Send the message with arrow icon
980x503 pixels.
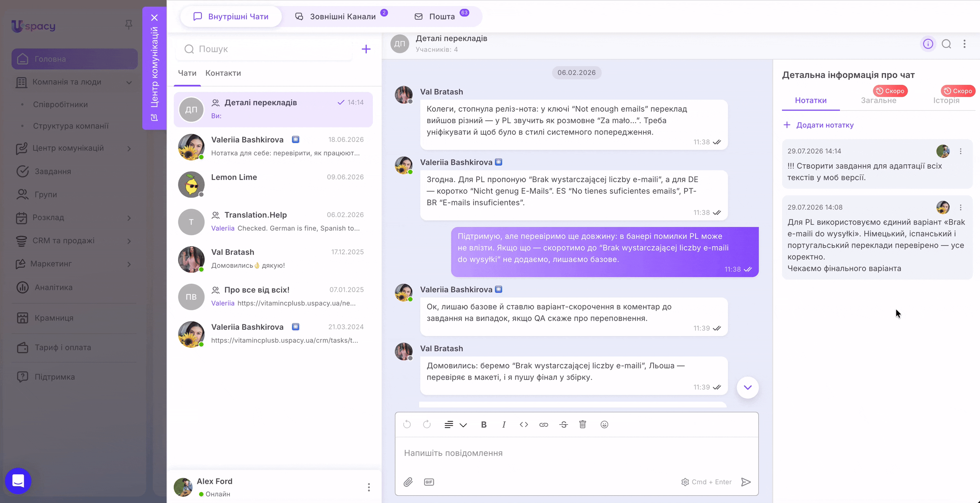746,482
